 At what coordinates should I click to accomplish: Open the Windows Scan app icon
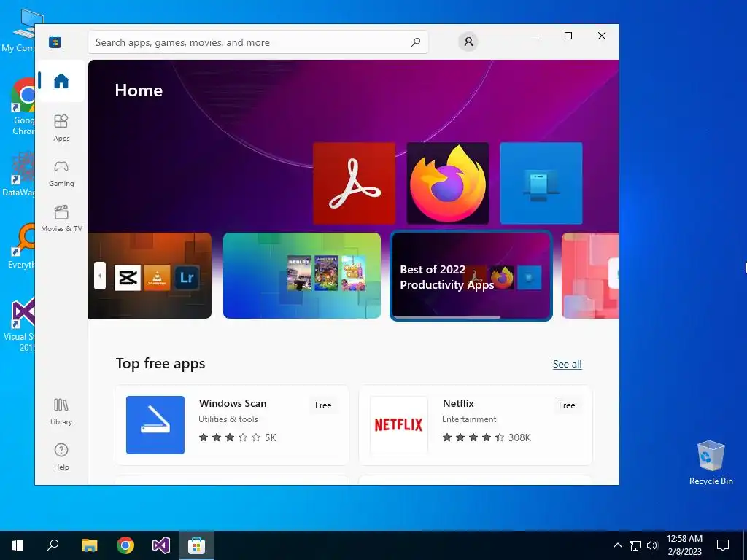(155, 425)
